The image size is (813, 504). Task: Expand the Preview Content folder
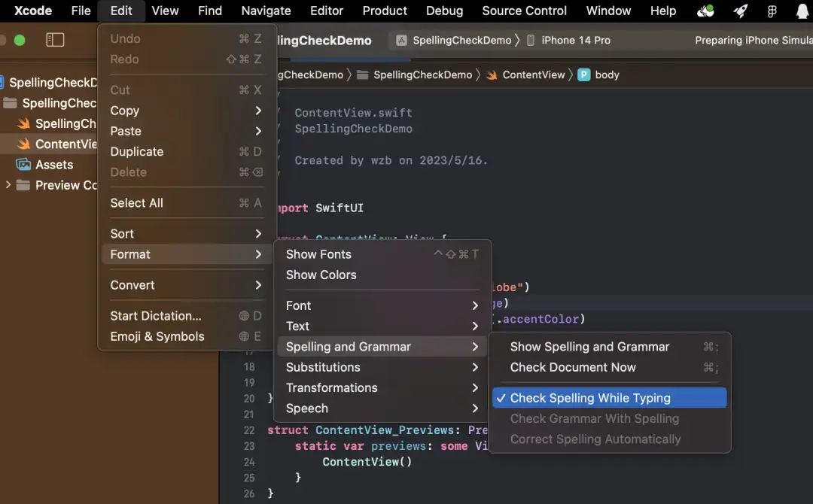click(8, 185)
